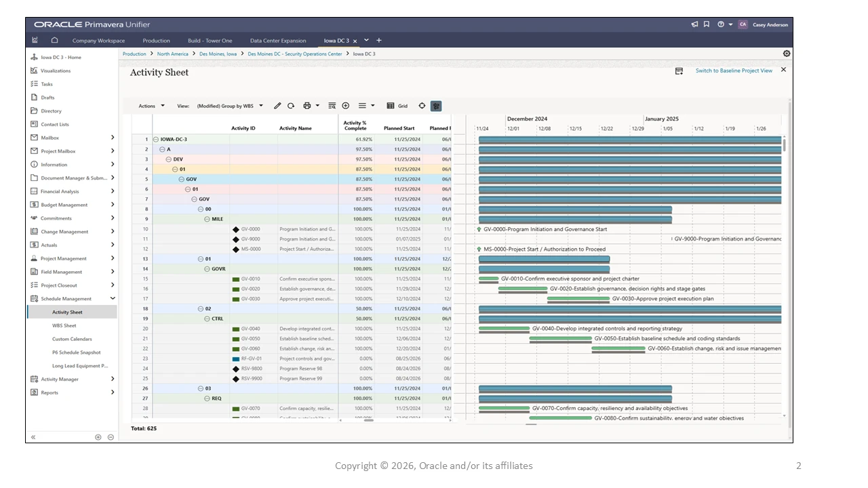Collapse the left sidebar with the double chevron
Screen dimensions: 868x488
pyautogui.click(x=33, y=437)
